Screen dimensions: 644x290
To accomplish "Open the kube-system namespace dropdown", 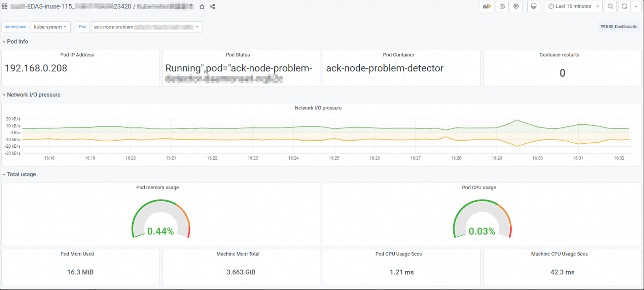I will 51,27.
